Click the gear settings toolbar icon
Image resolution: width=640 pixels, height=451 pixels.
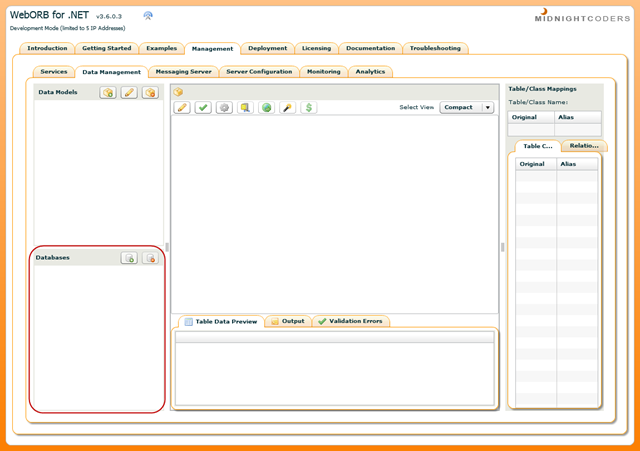[x=224, y=108]
